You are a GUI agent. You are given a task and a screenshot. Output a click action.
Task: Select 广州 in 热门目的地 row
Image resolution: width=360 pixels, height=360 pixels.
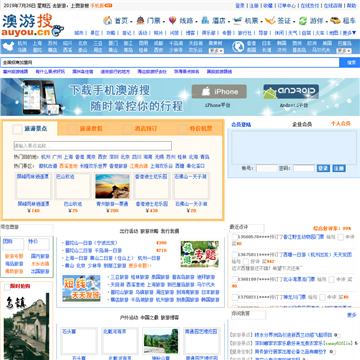(x=57, y=157)
